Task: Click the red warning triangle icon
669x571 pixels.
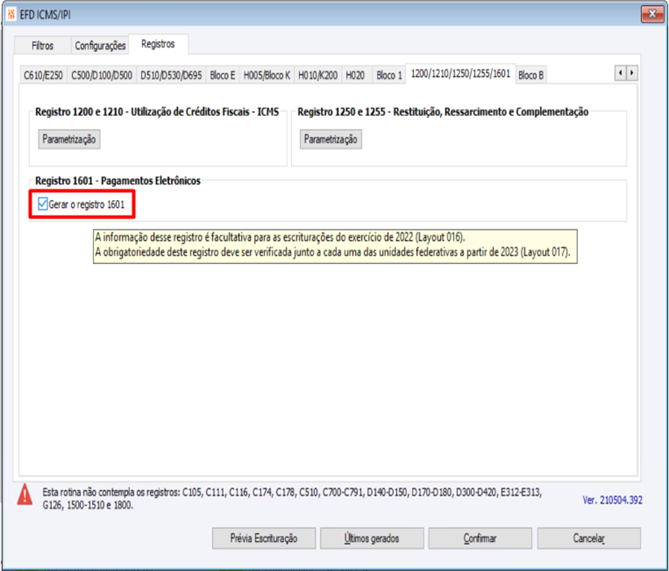Action: (x=25, y=495)
